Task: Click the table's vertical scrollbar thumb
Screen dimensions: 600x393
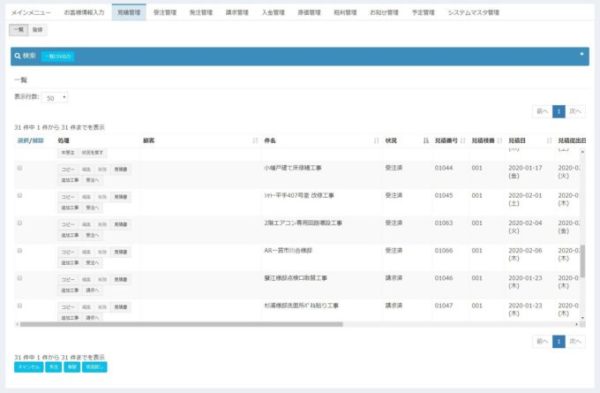Action: tap(582, 261)
